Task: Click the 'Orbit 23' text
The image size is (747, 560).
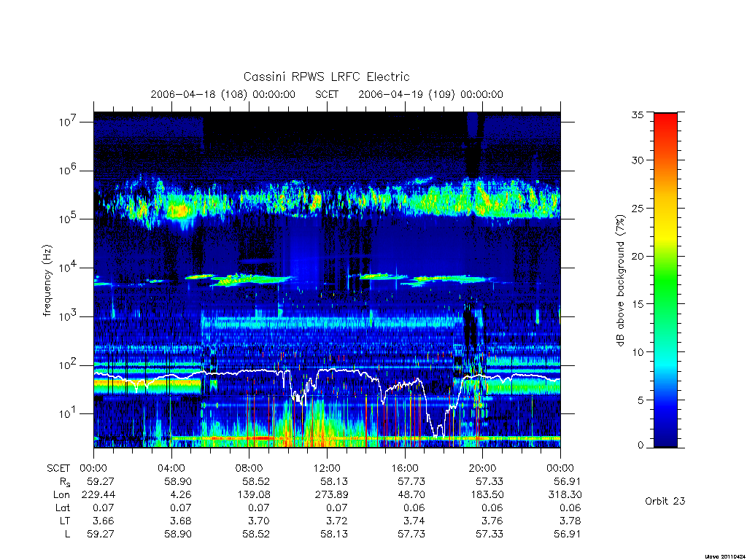Action: [665, 501]
